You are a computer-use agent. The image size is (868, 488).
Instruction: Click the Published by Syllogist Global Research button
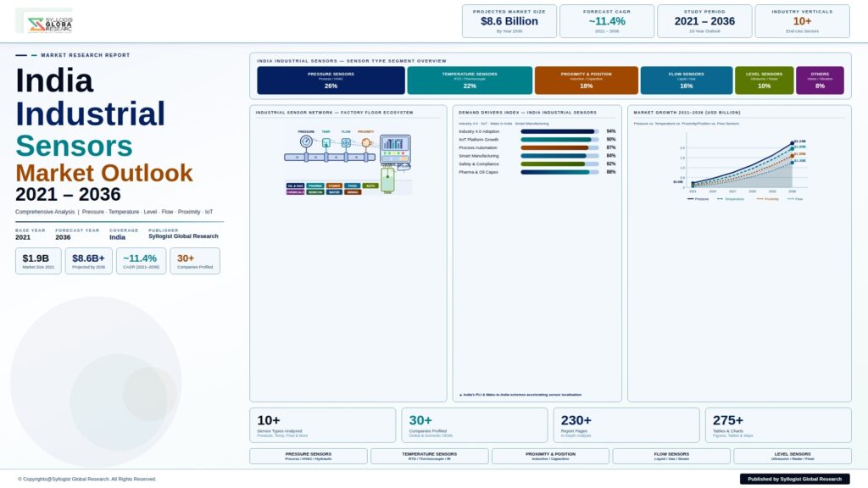[794, 479]
